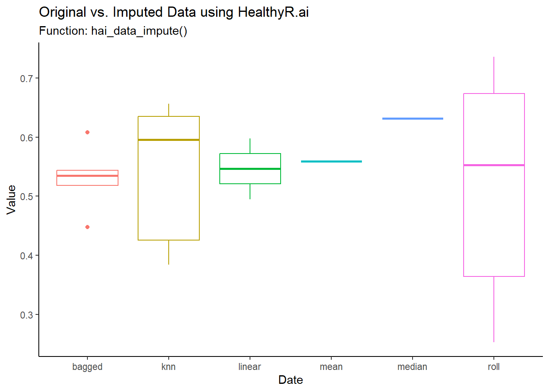Click the roll boxplot upper whisker
This screenshot has width=549, height=392.
(494, 75)
